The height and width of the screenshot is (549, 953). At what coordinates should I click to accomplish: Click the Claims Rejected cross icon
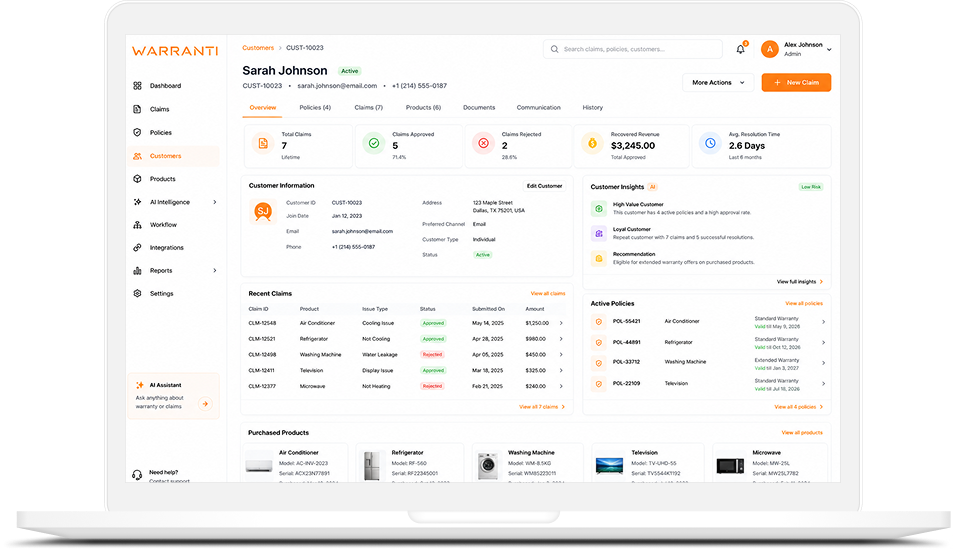pos(483,143)
